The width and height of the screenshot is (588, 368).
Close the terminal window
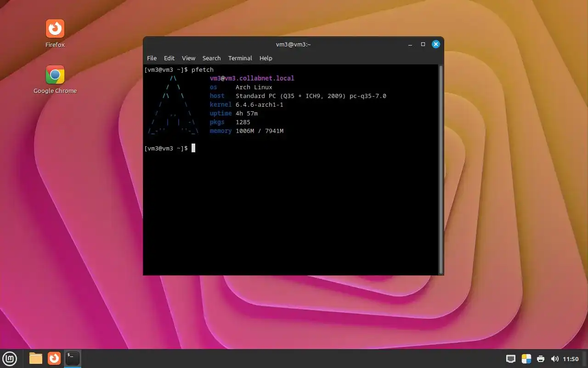[x=436, y=45]
